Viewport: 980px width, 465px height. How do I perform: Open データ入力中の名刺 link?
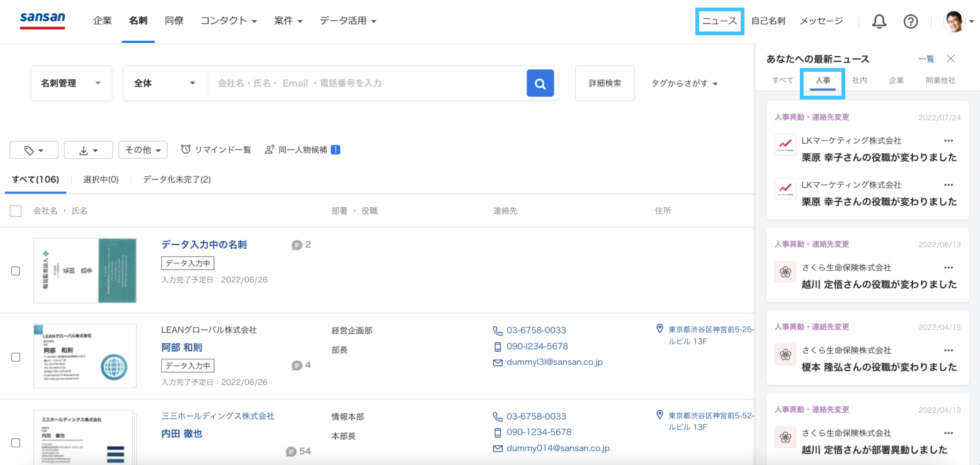click(204, 244)
